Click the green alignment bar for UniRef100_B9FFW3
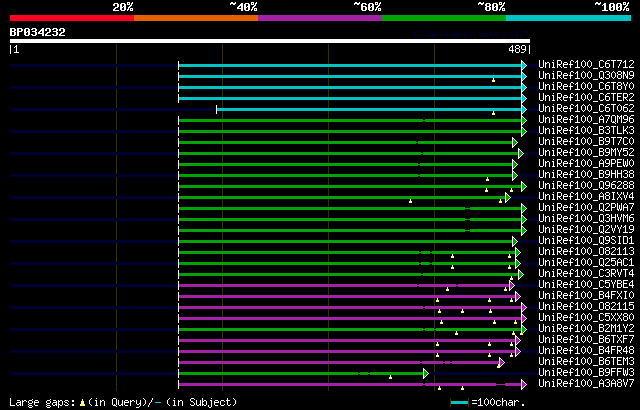640x410 pixels. 301,374
